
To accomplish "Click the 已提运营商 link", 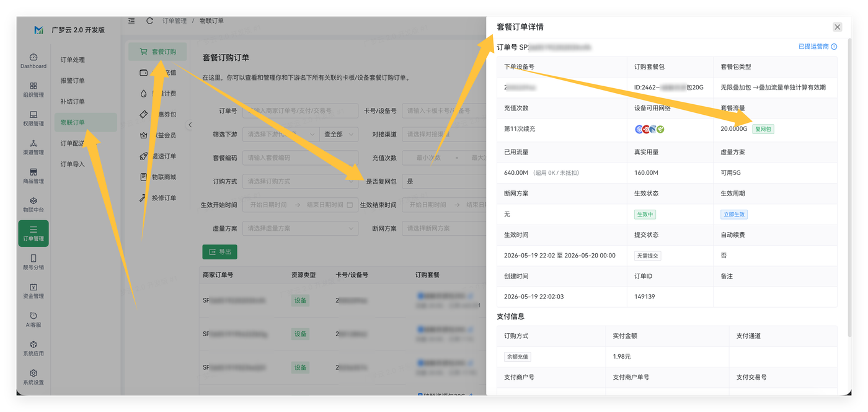I will coord(813,47).
